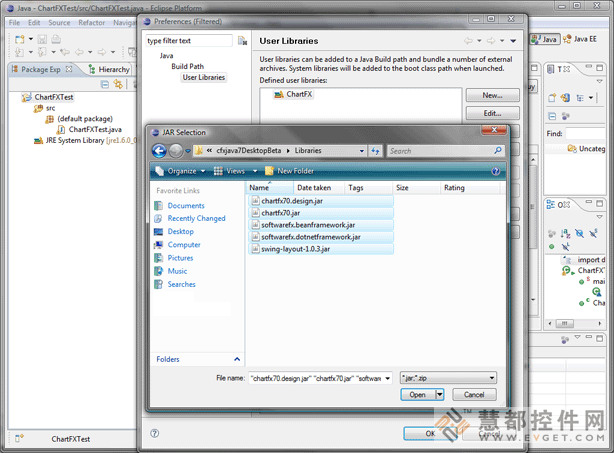Viewport: 614px width, 453px height.
Task: Select chartfx70.jar file
Action: pyautogui.click(x=321, y=213)
